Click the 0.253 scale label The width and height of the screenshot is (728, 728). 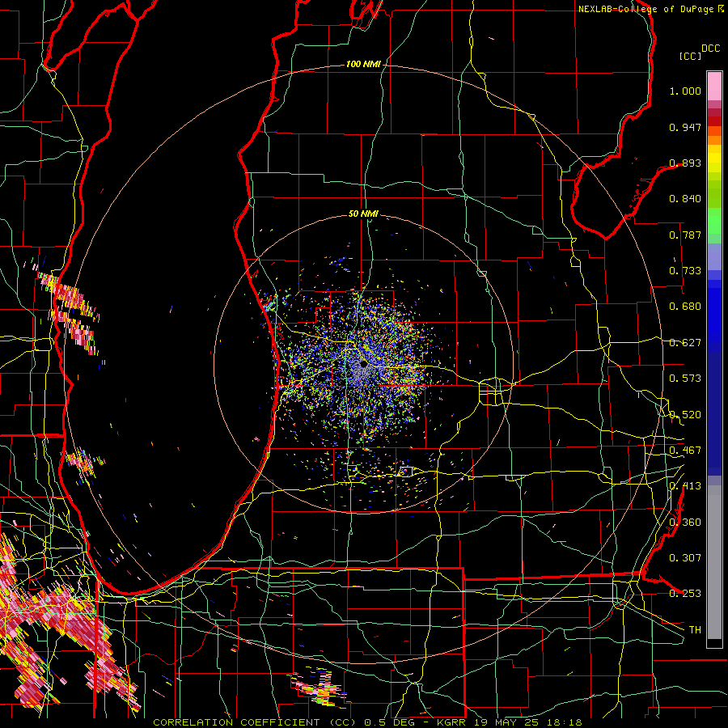pyautogui.click(x=685, y=594)
